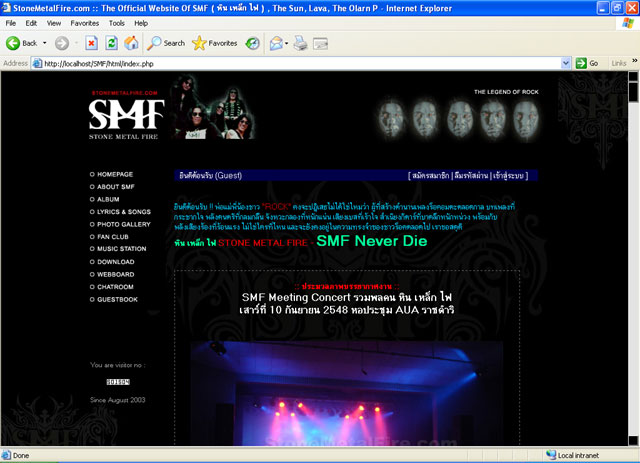
Task: Click the Go button
Action: coord(587,63)
